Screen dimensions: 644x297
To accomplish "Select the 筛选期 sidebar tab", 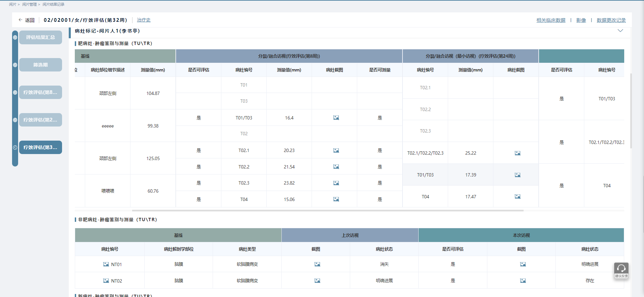I will pos(41,65).
